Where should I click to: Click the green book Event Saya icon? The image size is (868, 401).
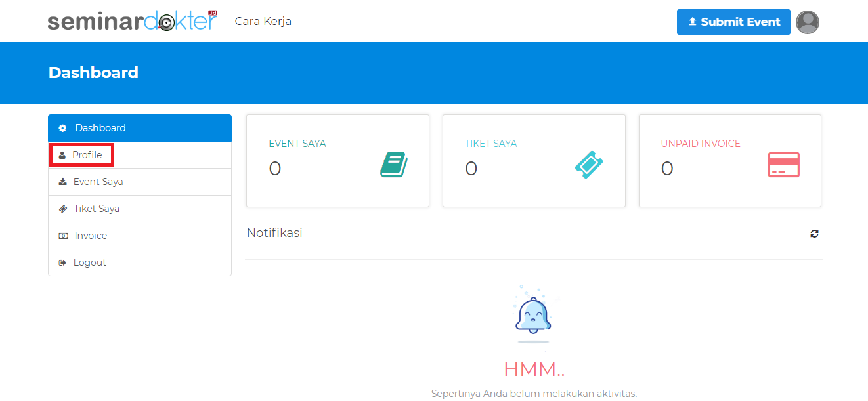pyautogui.click(x=394, y=165)
